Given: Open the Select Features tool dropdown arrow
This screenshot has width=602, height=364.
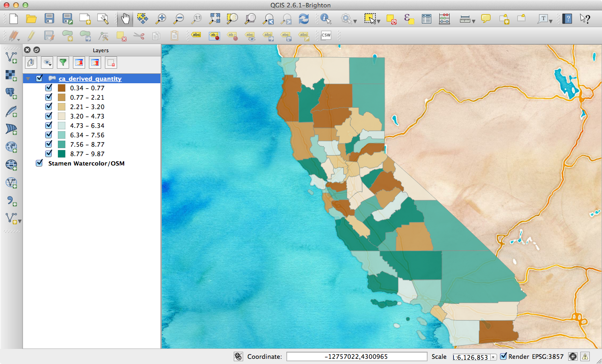Looking at the screenshot, I should pos(379,21).
